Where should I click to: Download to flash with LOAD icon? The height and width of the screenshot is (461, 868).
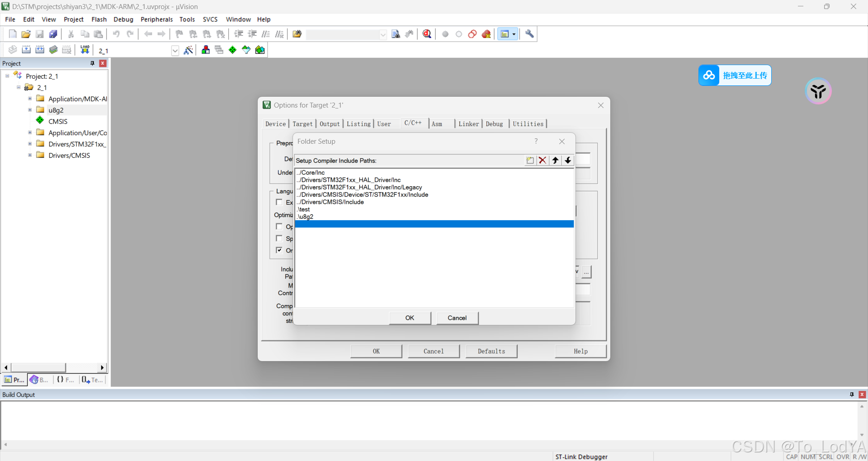pyautogui.click(x=85, y=50)
